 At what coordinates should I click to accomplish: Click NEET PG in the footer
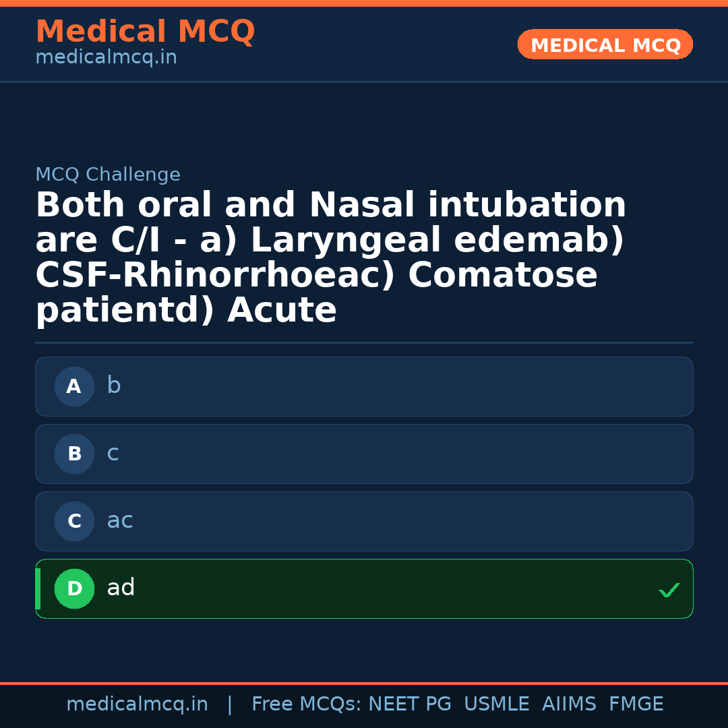tap(410, 704)
